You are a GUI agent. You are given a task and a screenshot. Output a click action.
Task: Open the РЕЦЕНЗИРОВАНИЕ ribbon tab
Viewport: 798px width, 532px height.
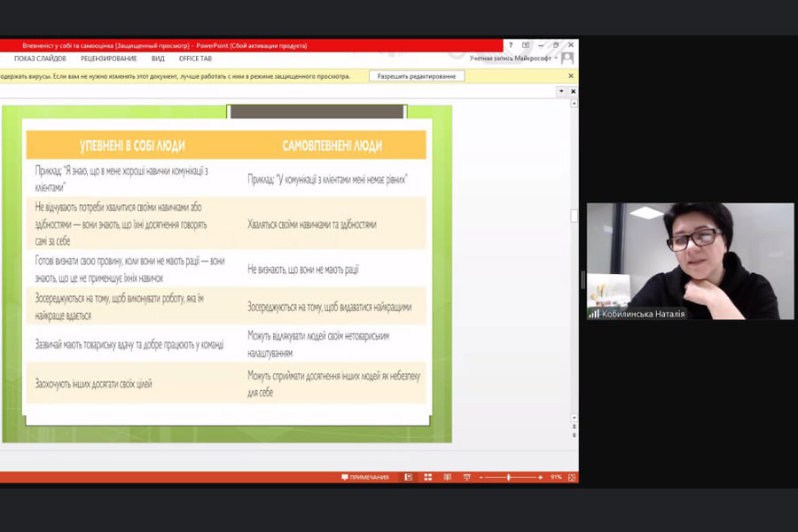(109, 59)
